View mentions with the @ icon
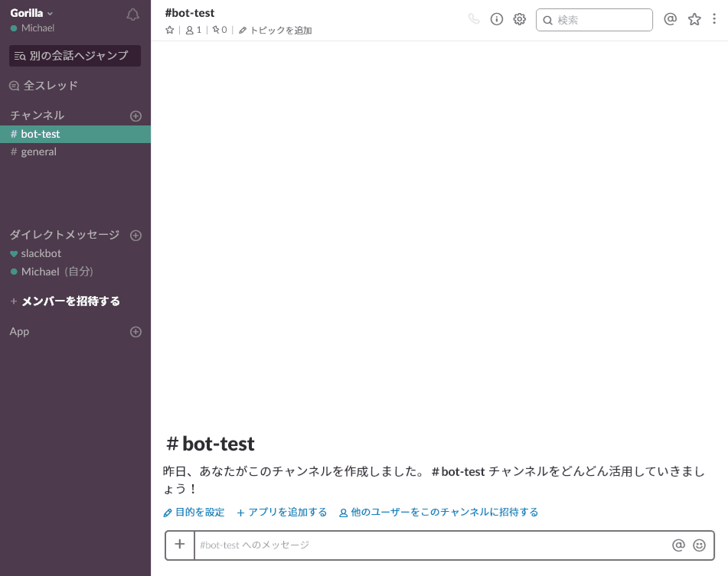Screen dimensions: 728x576 point(670,18)
